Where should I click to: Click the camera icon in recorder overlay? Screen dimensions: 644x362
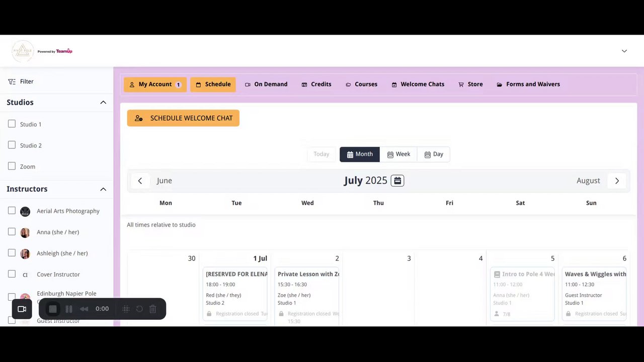pos(22,309)
